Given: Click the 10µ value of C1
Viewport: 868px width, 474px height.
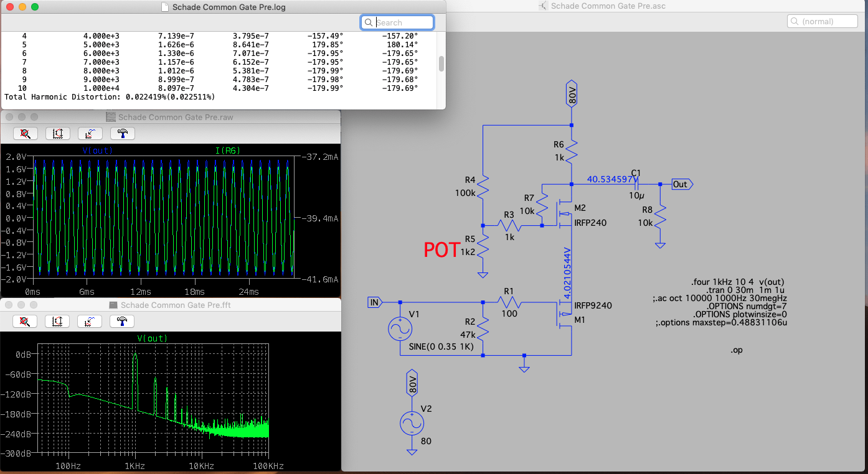Looking at the screenshot, I should [636, 195].
